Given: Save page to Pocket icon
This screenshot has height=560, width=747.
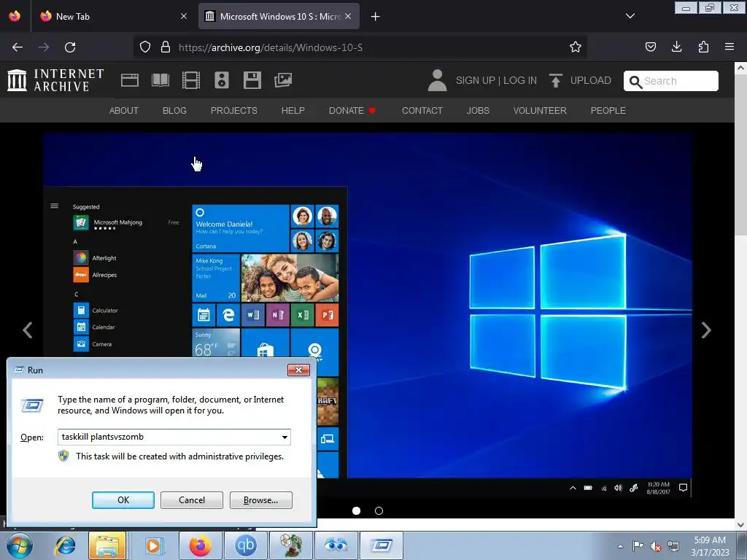Looking at the screenshot, I should 650,47.
